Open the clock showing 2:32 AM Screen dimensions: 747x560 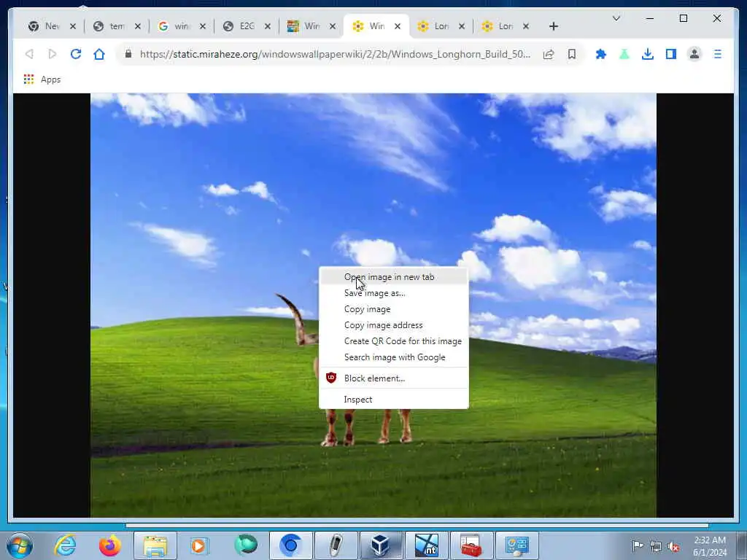pos(710,546)
